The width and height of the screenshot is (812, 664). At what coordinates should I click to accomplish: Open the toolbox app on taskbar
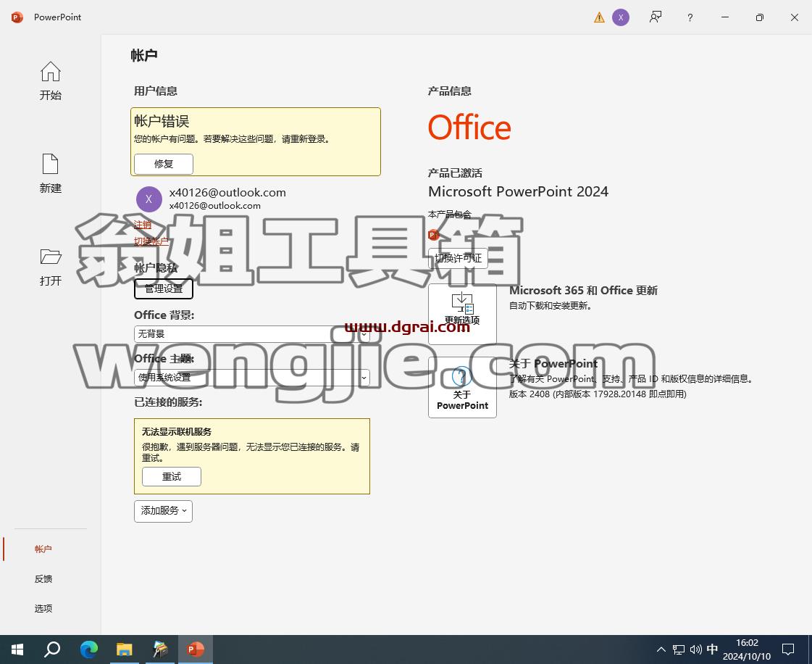coord(161,650)
